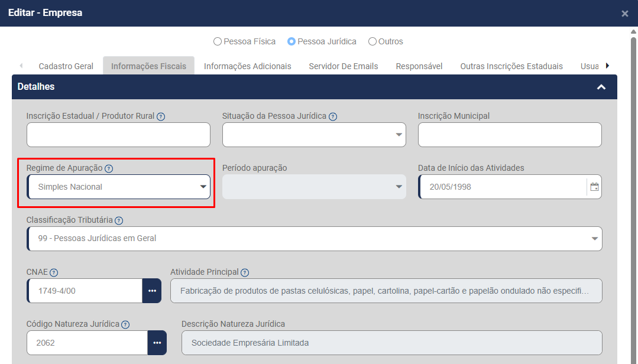Show help for Regime de Apuração

coord(109,168)
